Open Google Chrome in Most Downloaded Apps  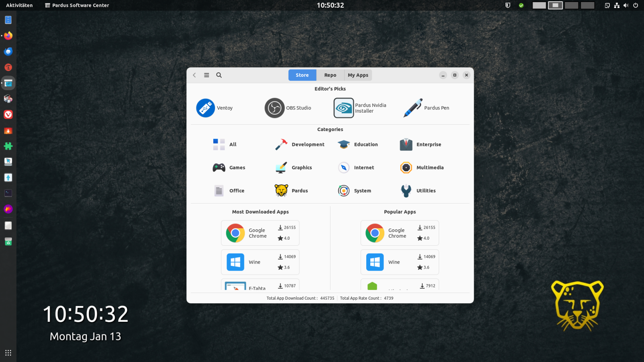pyautogui.click(x=260, y=233)
